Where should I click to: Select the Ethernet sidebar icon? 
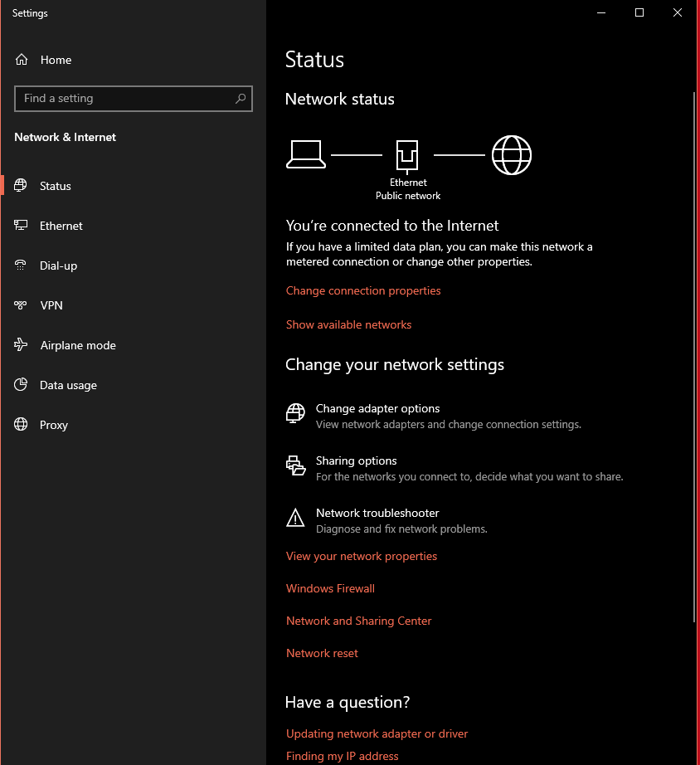[x=21, y=226]
